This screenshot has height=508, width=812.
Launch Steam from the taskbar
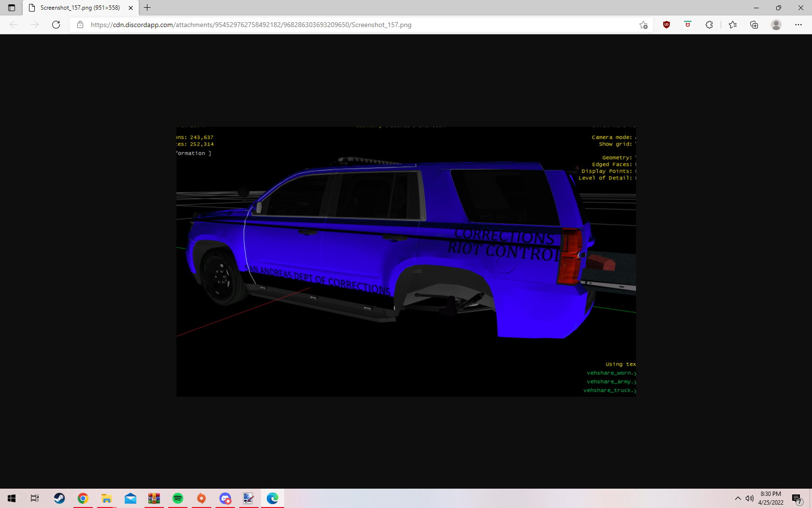click(x=59, y=498)
